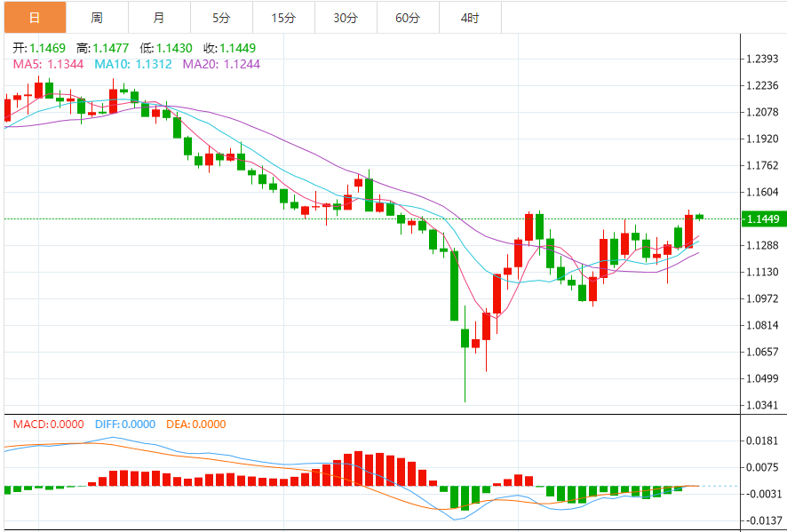This screenshot has width=787, height=532.
Task: Click the 1.0341 price axis label
Action: point(762,406)
